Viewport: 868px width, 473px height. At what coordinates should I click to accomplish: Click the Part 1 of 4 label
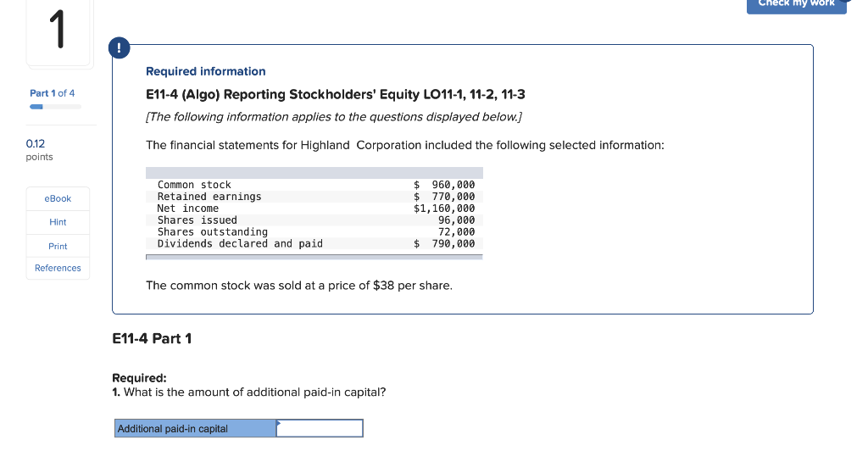pyautogui.click(x=53, y=92)
